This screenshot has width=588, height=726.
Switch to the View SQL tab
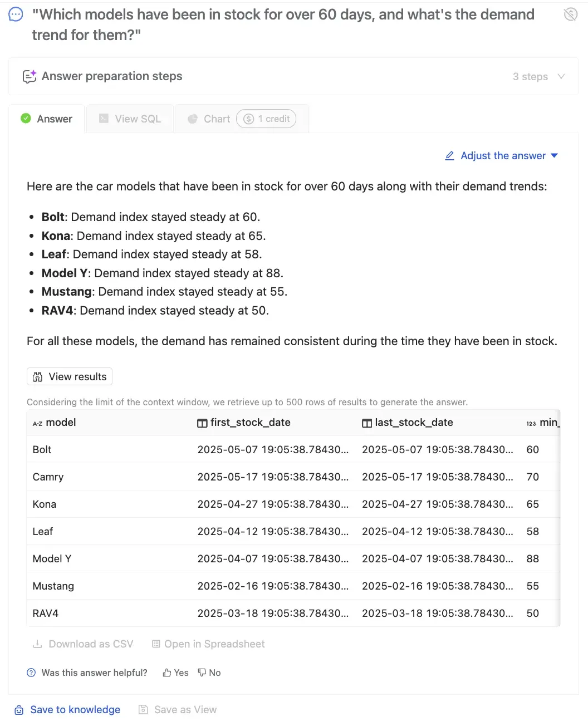(130, 119)
